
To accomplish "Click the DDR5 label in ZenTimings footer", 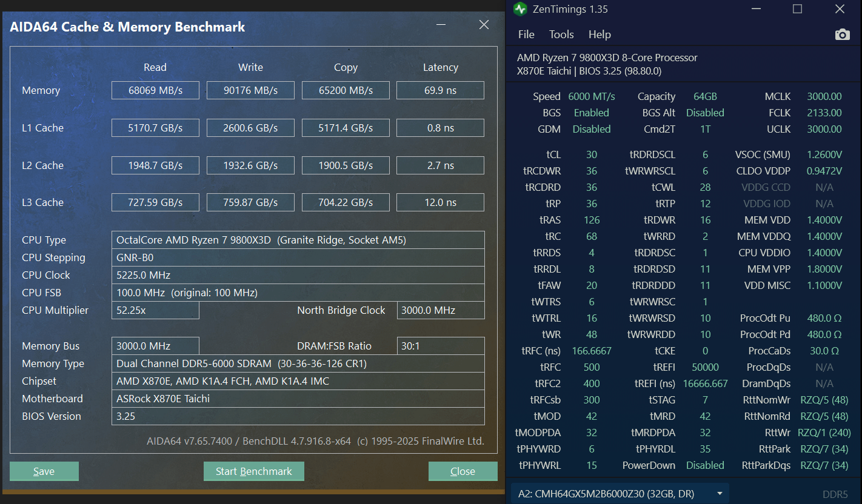I will click(x=835, y=494).
